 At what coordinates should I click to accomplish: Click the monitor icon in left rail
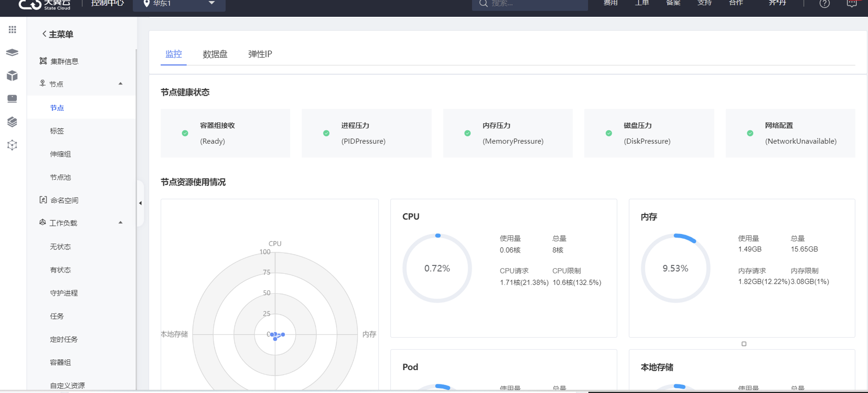click(12, 99)
